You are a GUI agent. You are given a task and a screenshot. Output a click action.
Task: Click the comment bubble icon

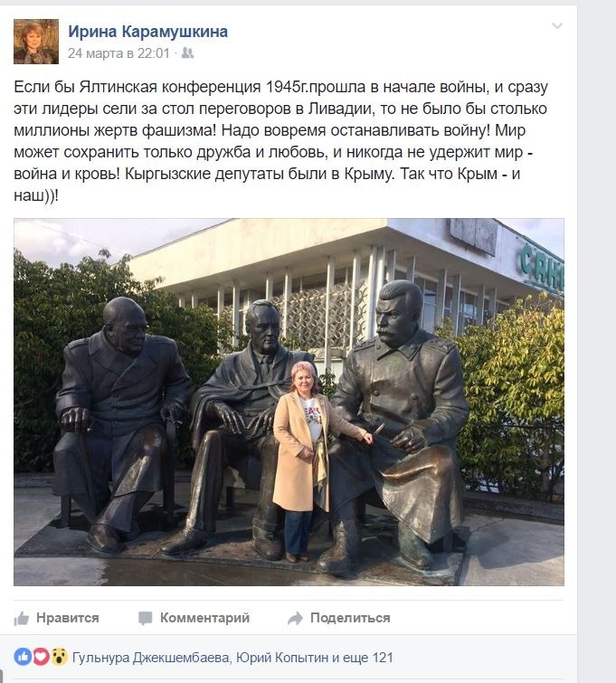coord(145,618)
